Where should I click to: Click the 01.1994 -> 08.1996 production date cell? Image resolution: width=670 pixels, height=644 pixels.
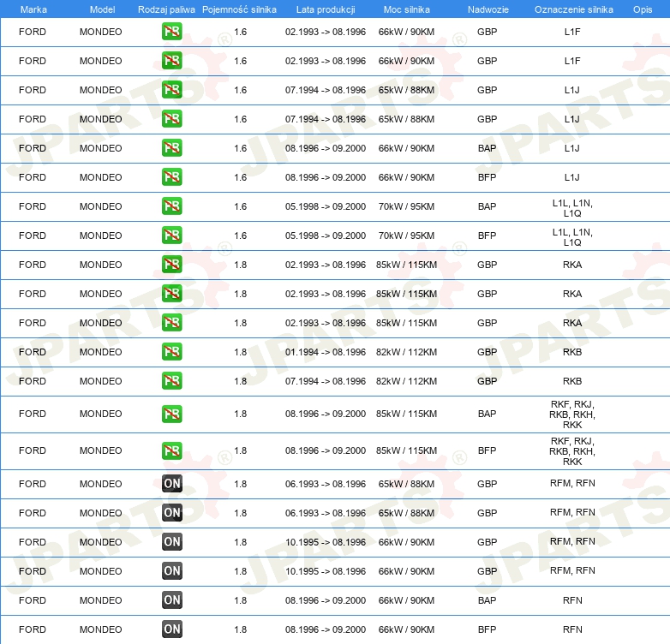(326, 352)
